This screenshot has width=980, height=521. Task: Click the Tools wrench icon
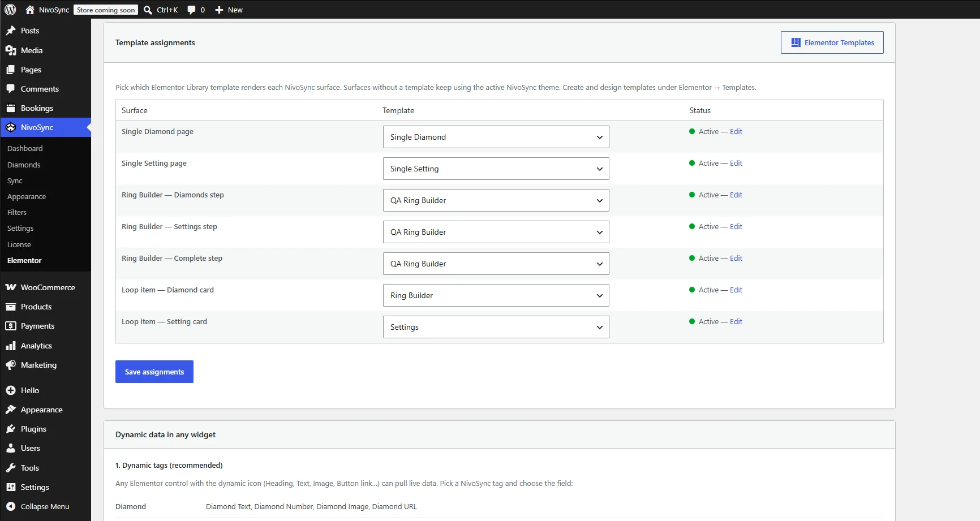pos(11,468)
